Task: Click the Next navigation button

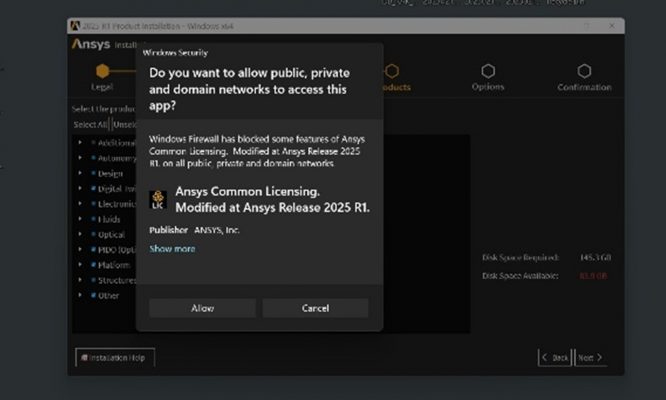Action: coord(590,358)
